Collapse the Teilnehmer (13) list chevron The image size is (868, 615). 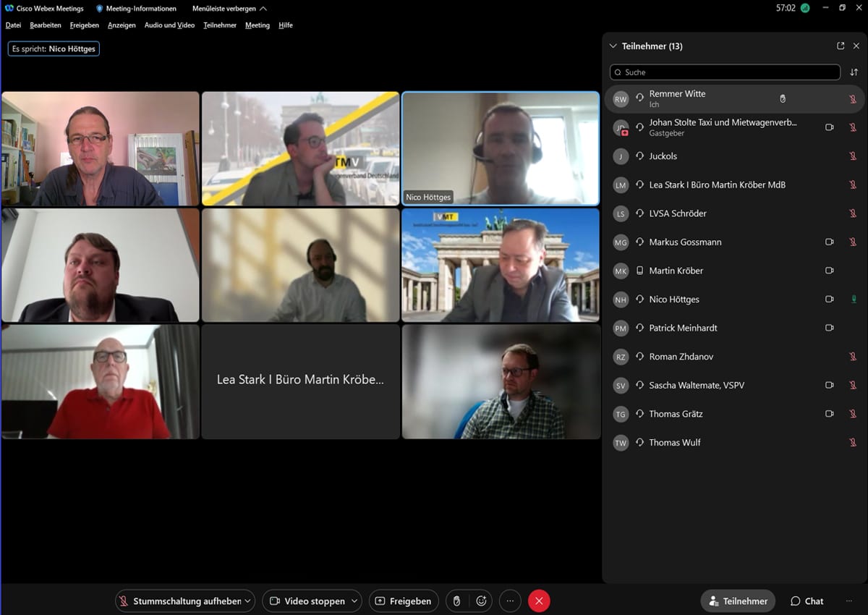613,46
